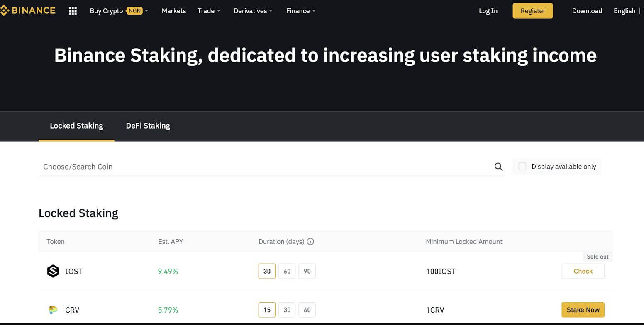Open the English language selector
This screenshot has height=325, width=644.
point(624,11)
